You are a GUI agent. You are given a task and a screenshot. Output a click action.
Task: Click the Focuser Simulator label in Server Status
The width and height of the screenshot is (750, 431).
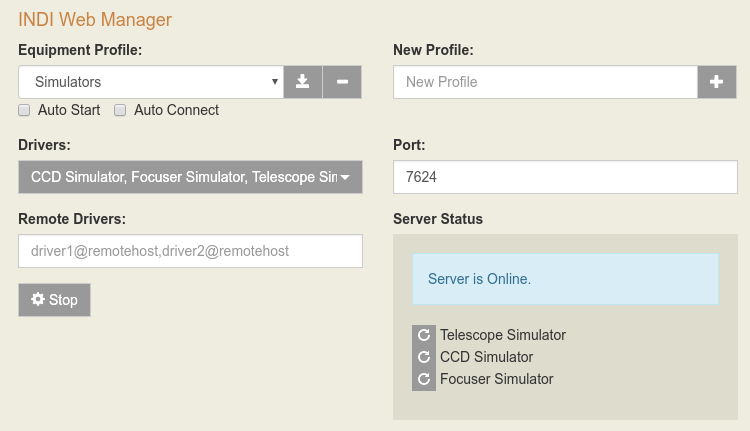[496, 379]
